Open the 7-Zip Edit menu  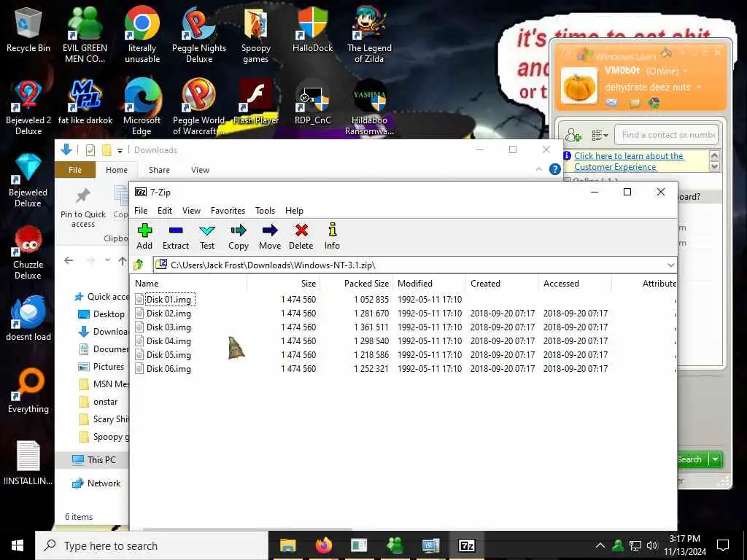165,211
